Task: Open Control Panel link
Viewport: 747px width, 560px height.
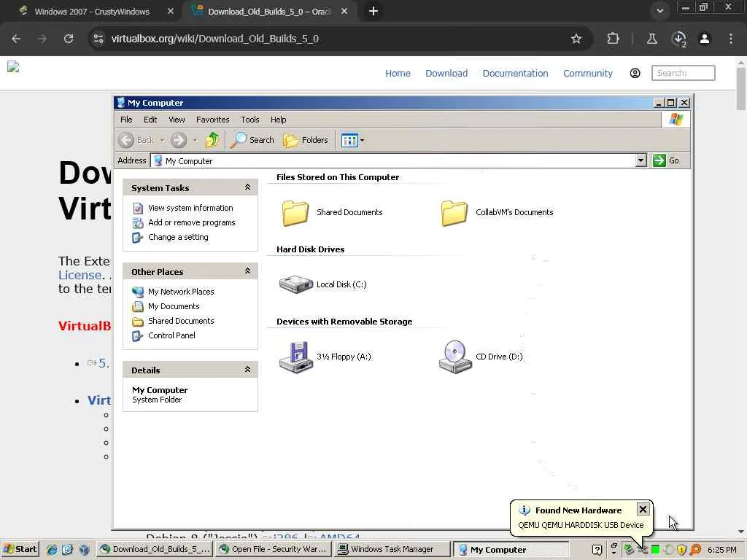Action: point(171,335)
